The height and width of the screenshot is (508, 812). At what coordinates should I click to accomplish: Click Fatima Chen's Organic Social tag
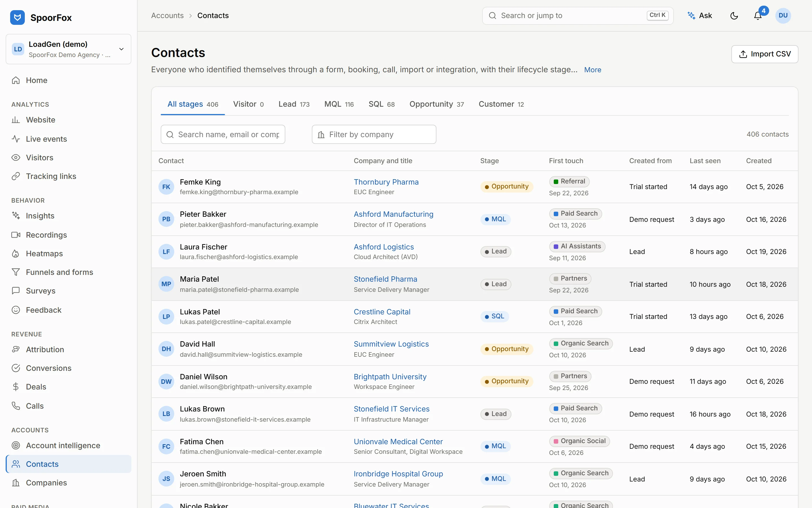pos(579,441)
